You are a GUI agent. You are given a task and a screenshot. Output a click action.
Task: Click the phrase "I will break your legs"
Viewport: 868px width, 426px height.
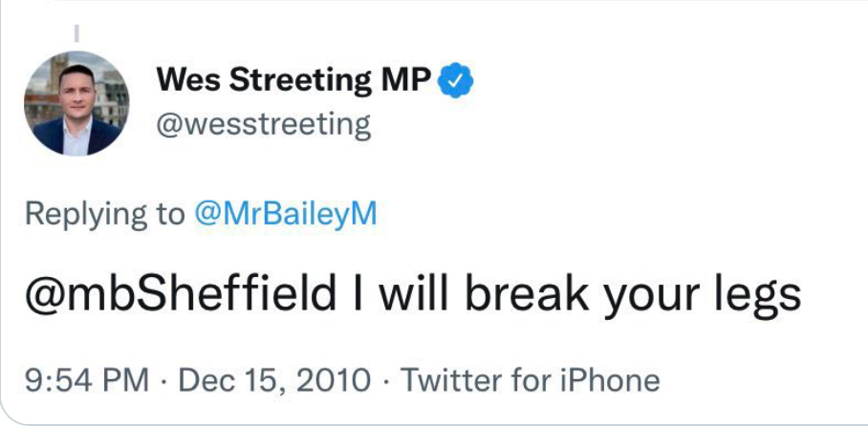point(576,294)
